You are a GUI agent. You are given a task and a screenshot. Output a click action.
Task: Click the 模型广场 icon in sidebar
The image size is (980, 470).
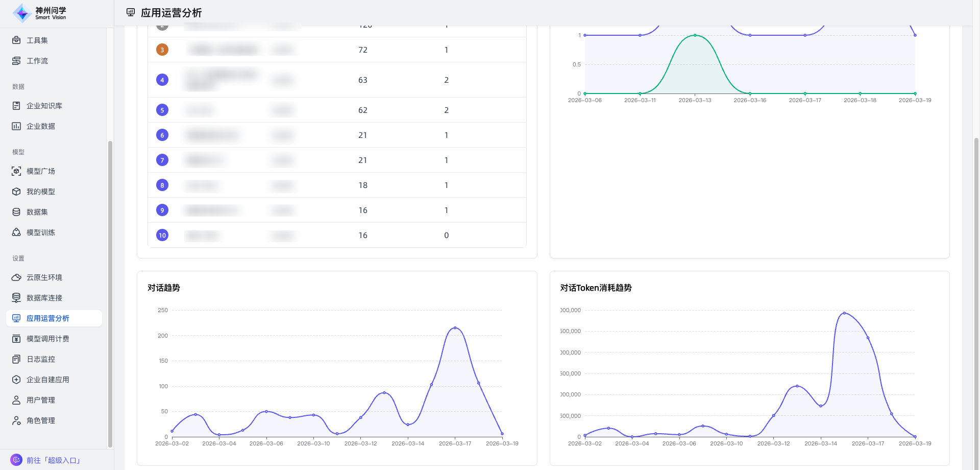[16, 171]
